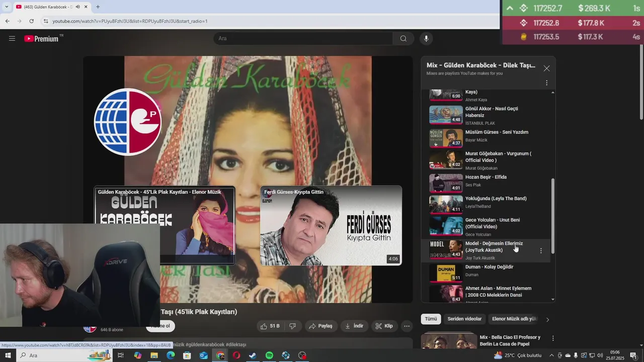Viewport: 644px width, 362px height.
Task: Create a clip with Klip button
Action: click(384, 326)
